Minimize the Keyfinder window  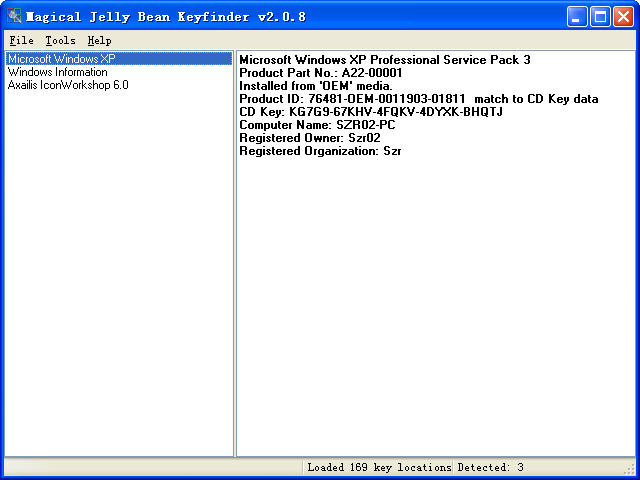point(577,17)
